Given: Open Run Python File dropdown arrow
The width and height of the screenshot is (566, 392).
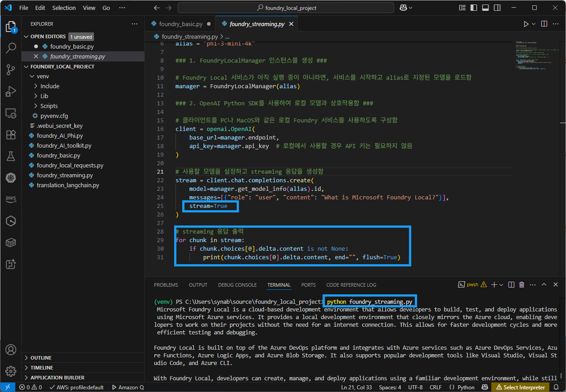Looking at the screenshot, I should point(534,24).
